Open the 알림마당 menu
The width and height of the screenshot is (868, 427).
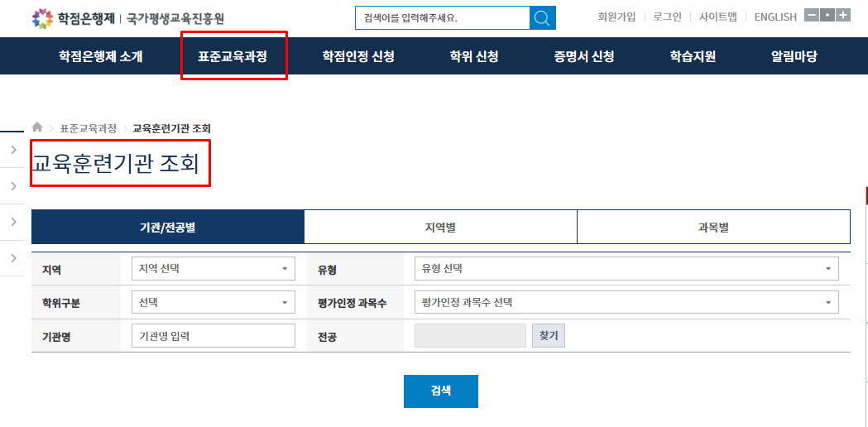pos(794,56)
